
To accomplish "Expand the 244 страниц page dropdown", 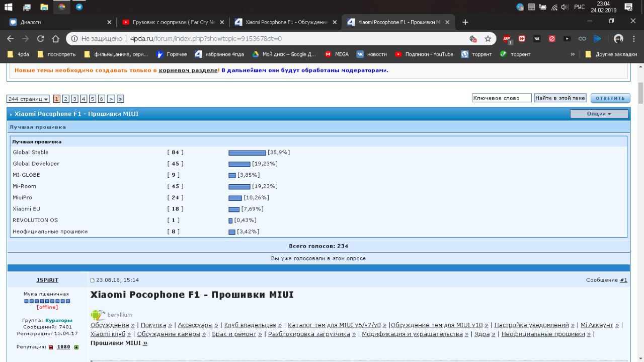I will point(28,99).
